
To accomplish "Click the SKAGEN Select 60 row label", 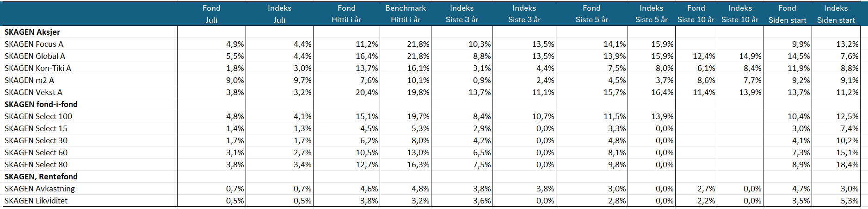I will click(36, 152).
